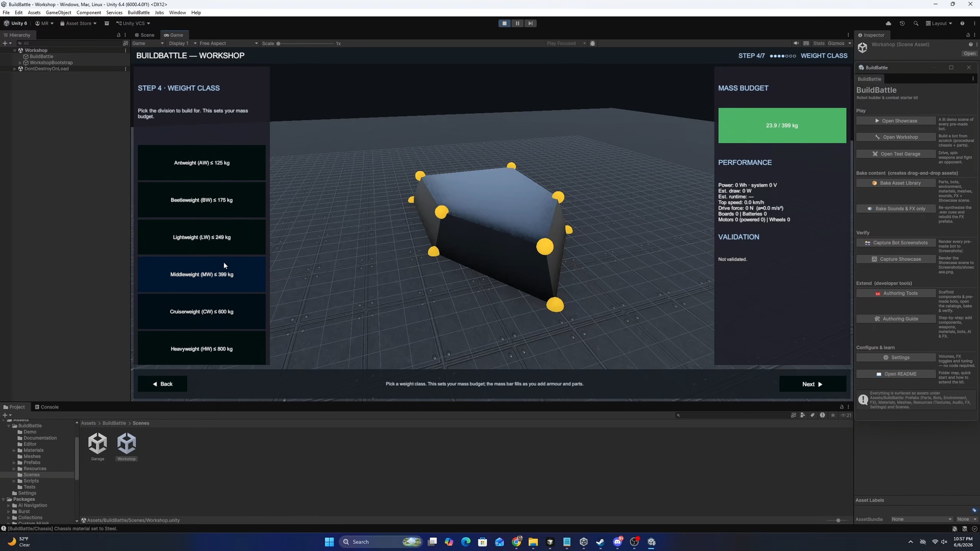980x551 pixels.
Task: Expand the DontDestroyOnLoad hierarchy item
Action: pyautogui.click(x=15, y=69)
